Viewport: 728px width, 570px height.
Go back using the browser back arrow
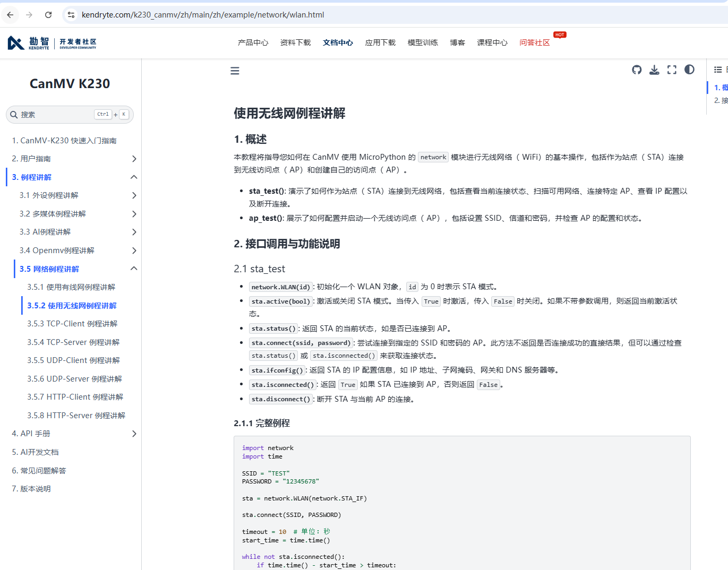[x=10, y=15]
